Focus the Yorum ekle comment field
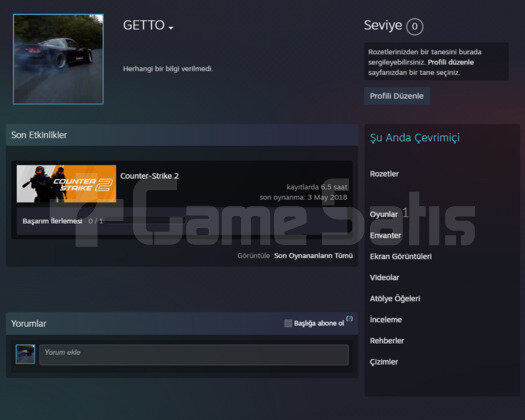Screen dimensions: 525x420 pyautogui.click(x=194, y=355)
